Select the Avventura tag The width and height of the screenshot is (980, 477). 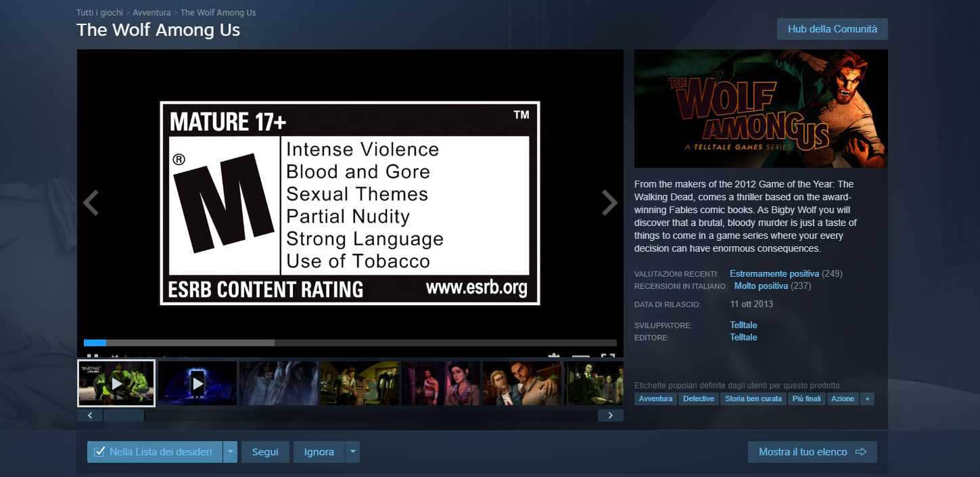coord(655,399)
